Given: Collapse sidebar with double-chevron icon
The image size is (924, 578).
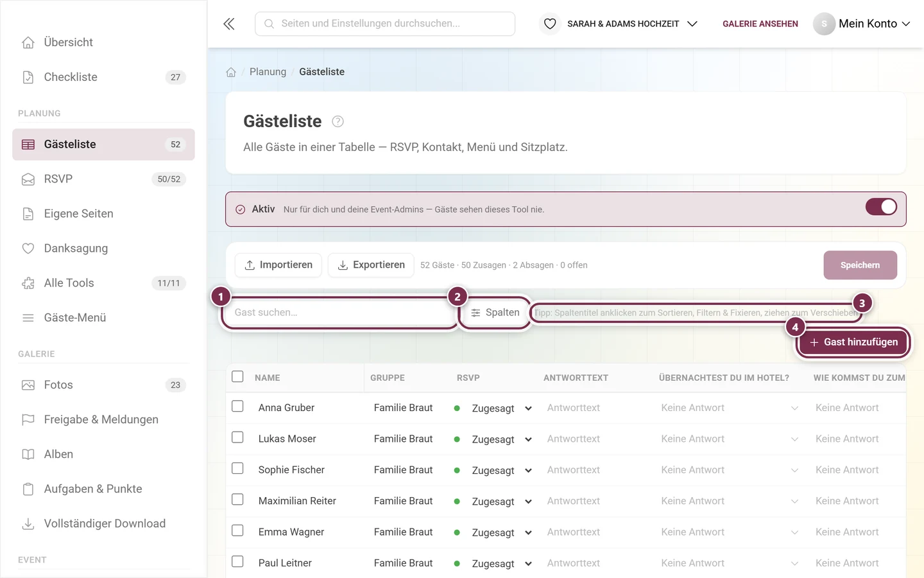Looking at the screenshot, I should click(229, 24).
